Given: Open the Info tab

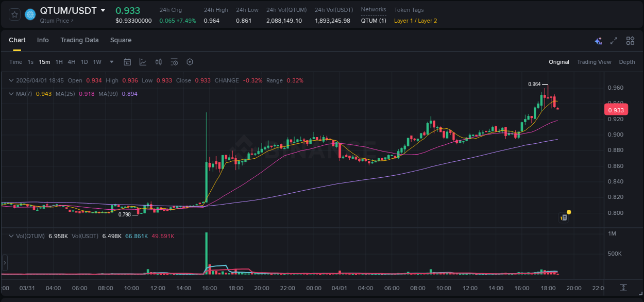Looking at the screenshot, I should coord(43,40).
